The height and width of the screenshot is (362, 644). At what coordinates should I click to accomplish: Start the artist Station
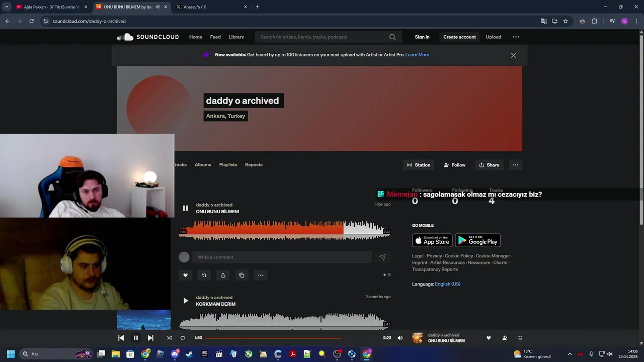point(419,165)
